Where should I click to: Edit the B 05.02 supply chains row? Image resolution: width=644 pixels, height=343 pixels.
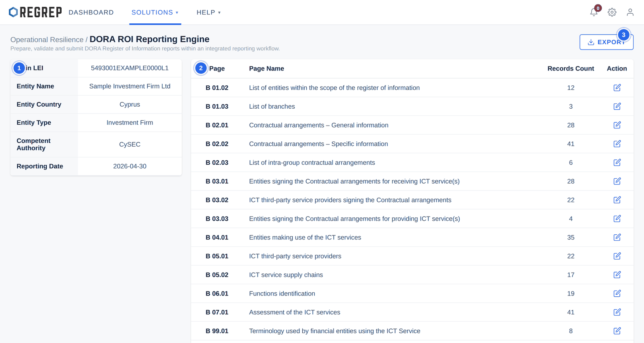[617, 275]
